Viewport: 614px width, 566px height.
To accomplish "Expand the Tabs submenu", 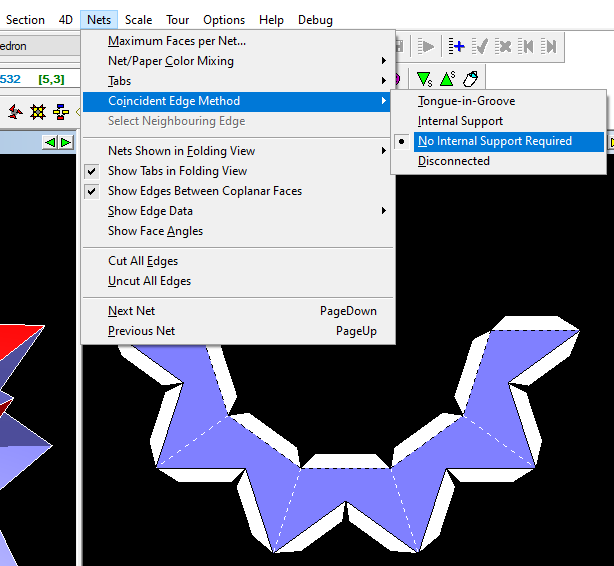I will [238, 81].
